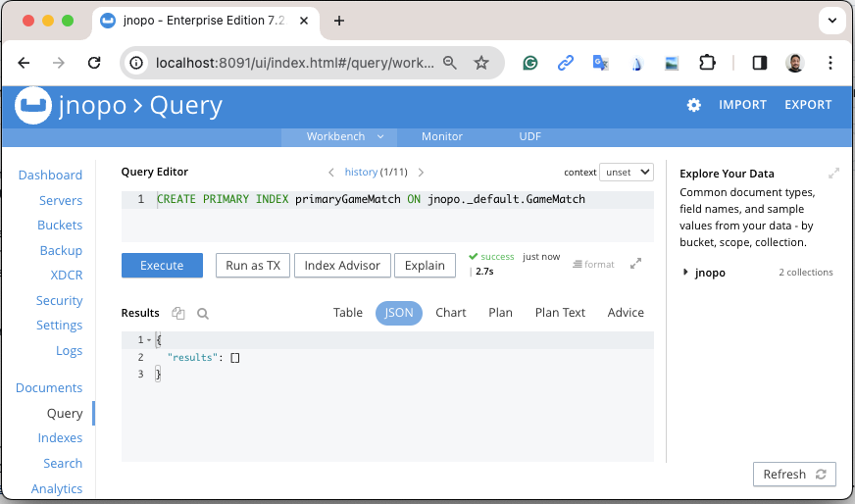Switch to the Monitor tab

(441, 137)
